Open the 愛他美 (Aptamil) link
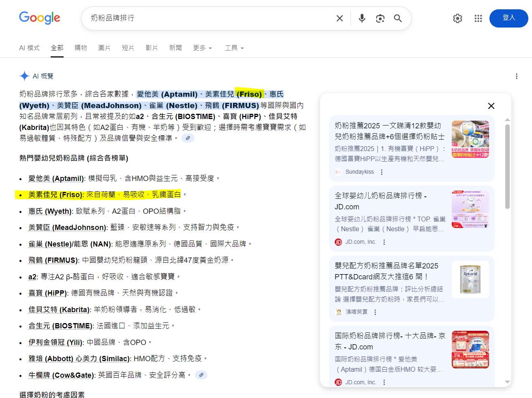Viewport: 532px width, 398px height. pos(56,178)
